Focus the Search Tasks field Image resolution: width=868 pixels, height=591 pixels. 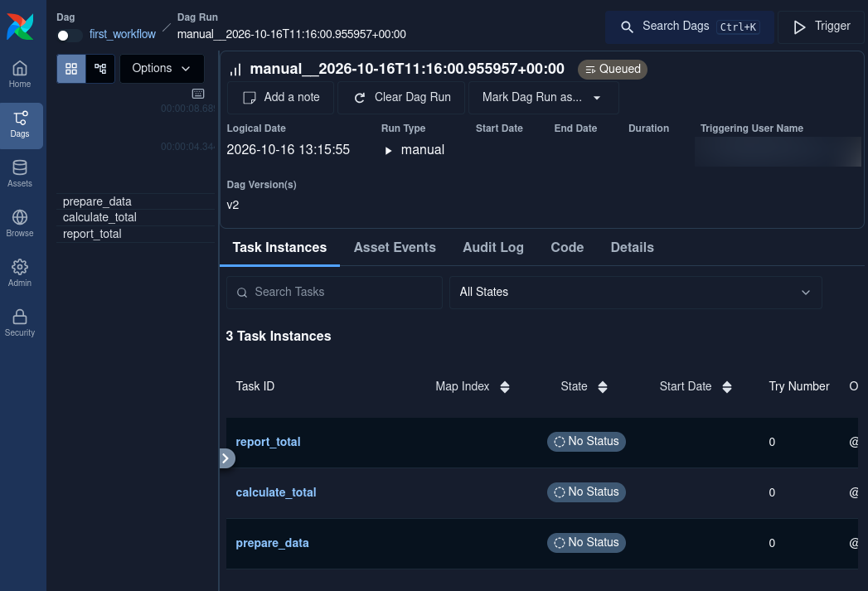[x=334, y=292]
